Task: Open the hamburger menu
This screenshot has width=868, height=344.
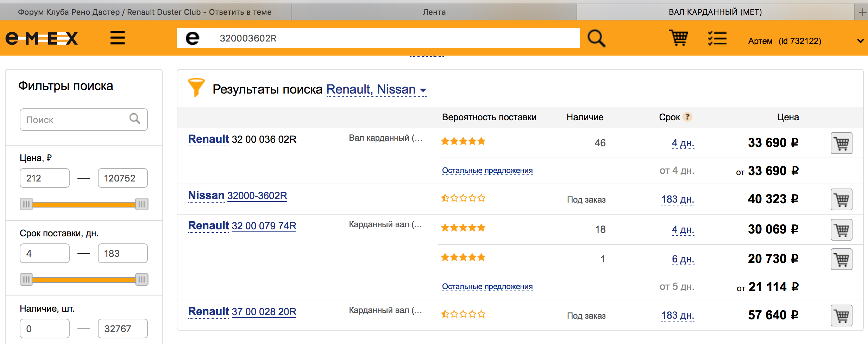Action: [117, 38]
